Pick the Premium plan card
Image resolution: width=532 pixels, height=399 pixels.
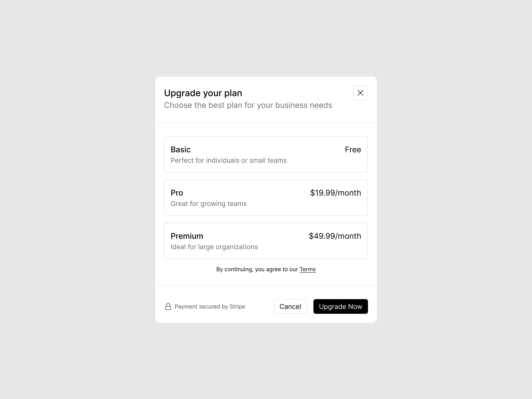(266, 241)
